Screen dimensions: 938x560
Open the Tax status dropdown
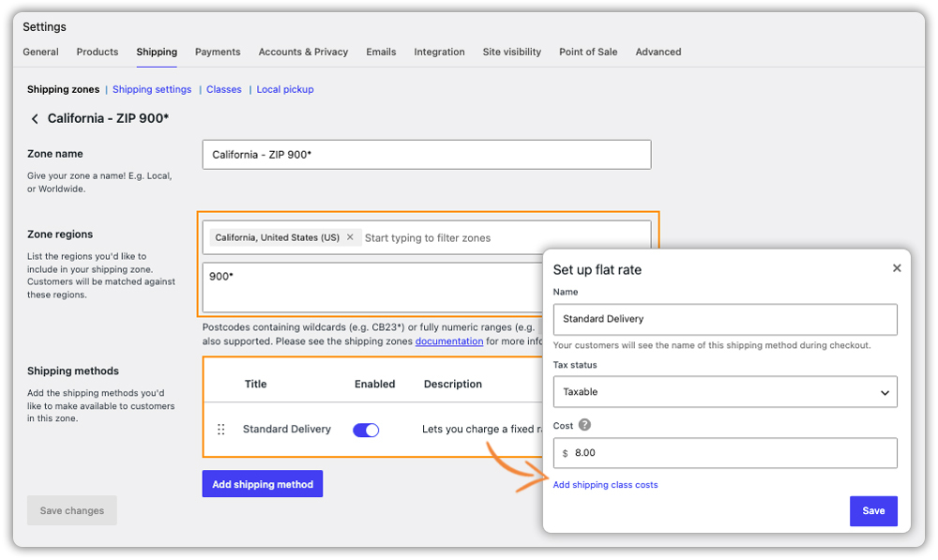pos(725,392)
